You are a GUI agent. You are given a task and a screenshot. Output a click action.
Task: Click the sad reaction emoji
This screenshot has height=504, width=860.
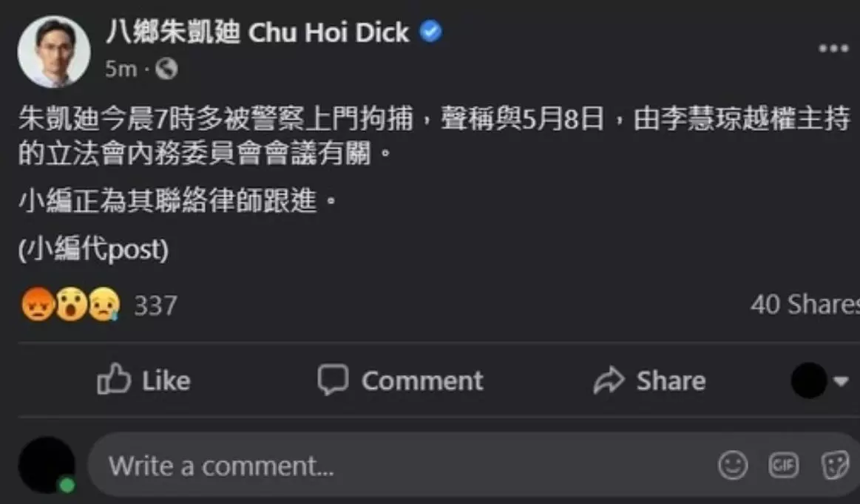[104, 304]
